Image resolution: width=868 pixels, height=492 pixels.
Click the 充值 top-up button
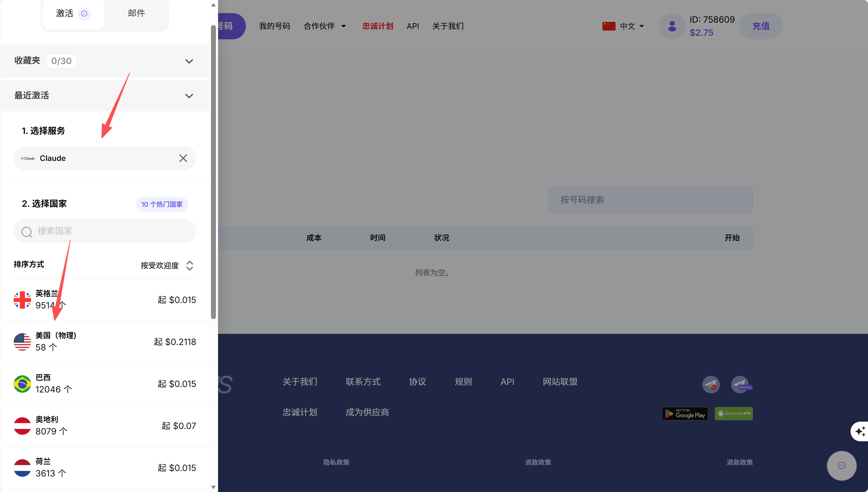(x=761, y=26)
